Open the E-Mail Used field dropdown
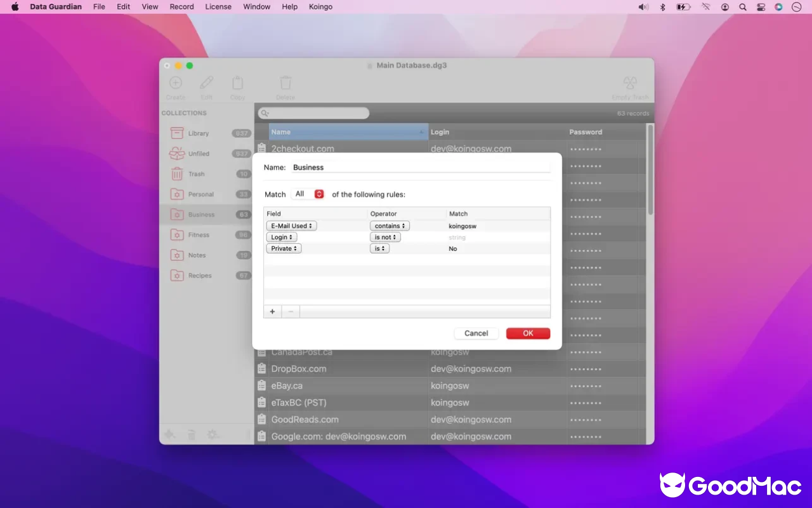 291,225
